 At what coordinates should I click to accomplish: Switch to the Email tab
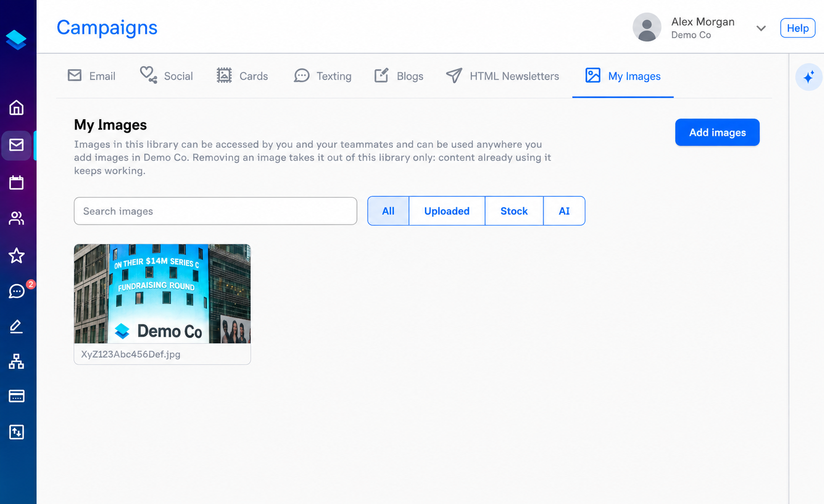point(91,76)
